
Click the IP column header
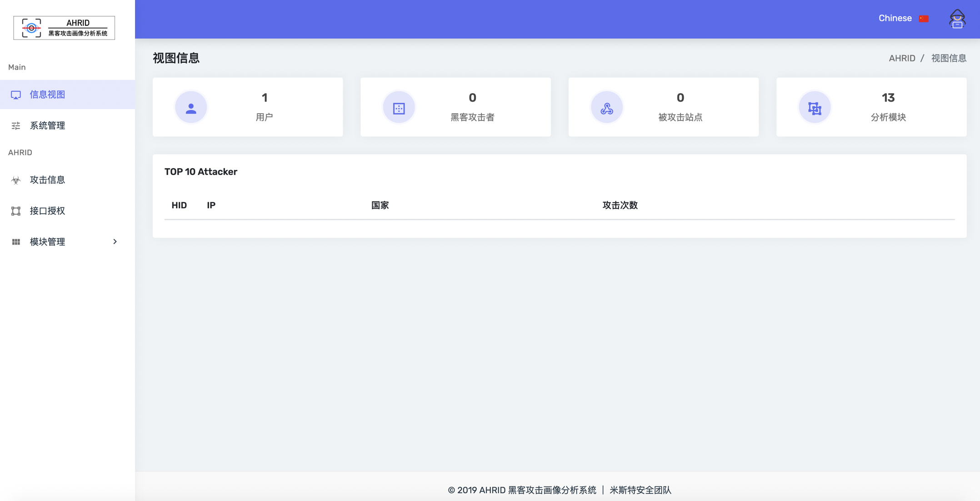point(211,205)
